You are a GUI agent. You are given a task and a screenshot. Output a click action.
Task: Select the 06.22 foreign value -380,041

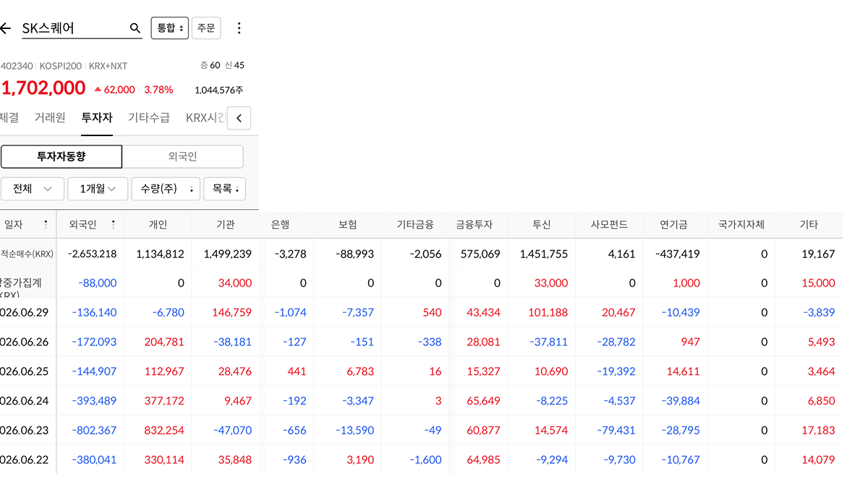tap(95, 460)
